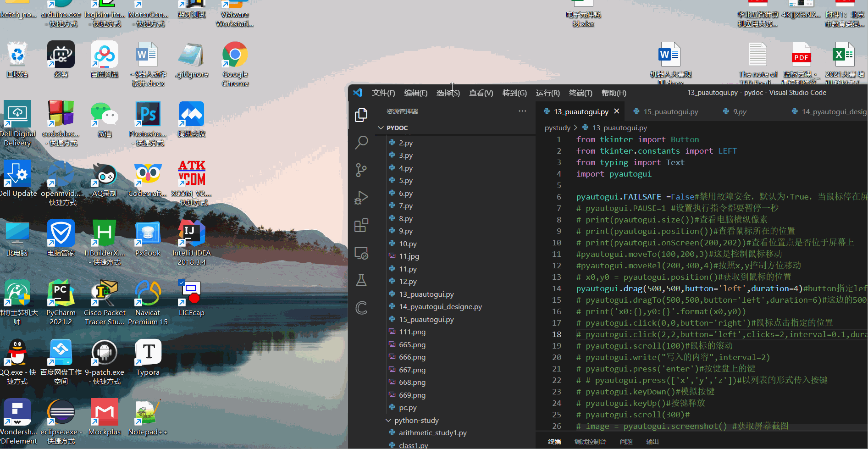Place cursor on 'import pyautogui' code line
Image resolution: width=868 pixels, height=449 pixels.
tap(614, 174)
